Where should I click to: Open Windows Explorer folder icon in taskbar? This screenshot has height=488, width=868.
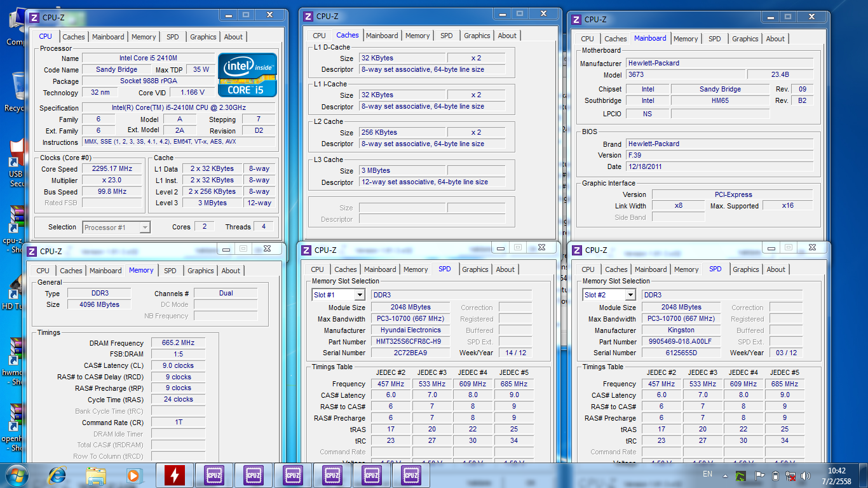point(96,475)
